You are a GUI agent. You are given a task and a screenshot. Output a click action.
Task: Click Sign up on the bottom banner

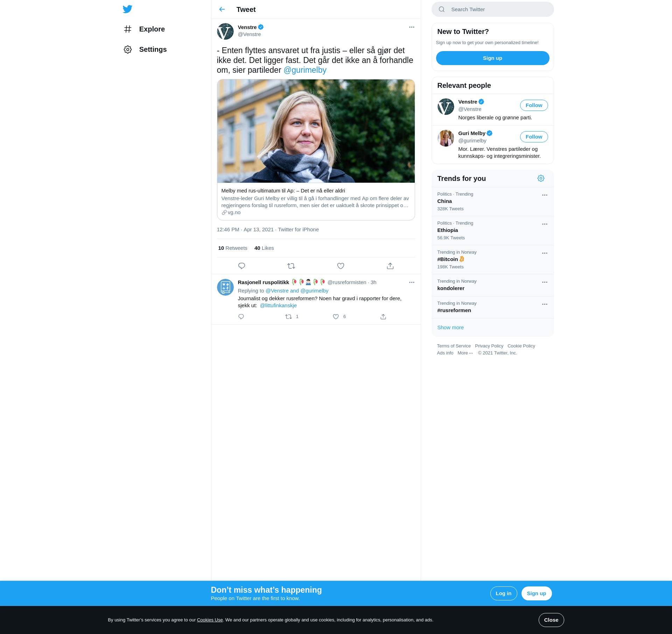(536, 593)
